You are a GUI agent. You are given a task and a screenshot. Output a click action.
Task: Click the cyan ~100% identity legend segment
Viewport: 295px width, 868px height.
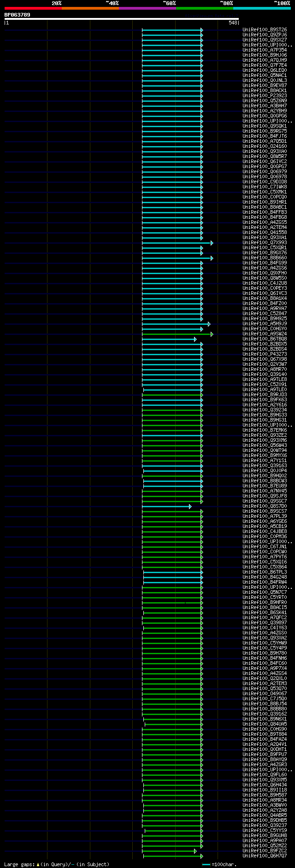click(x=262, y=8)
